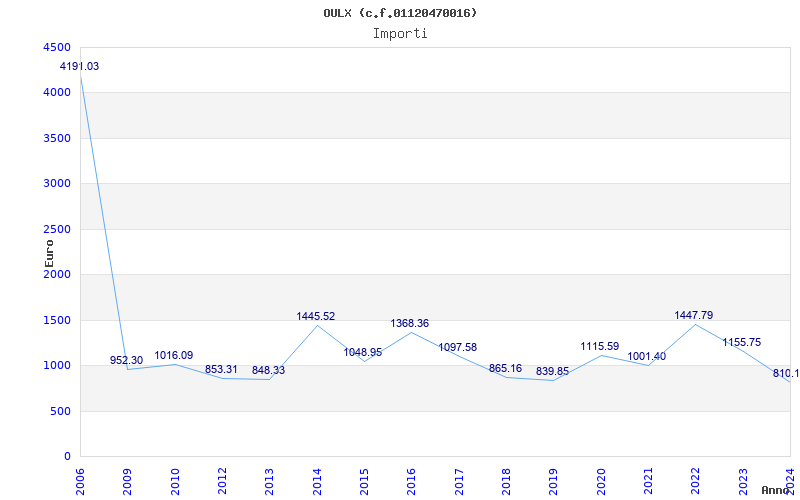Viewport: 800px width, 500px height.
Task: Select data label 1115.59
Action: [x=599, y=346]
